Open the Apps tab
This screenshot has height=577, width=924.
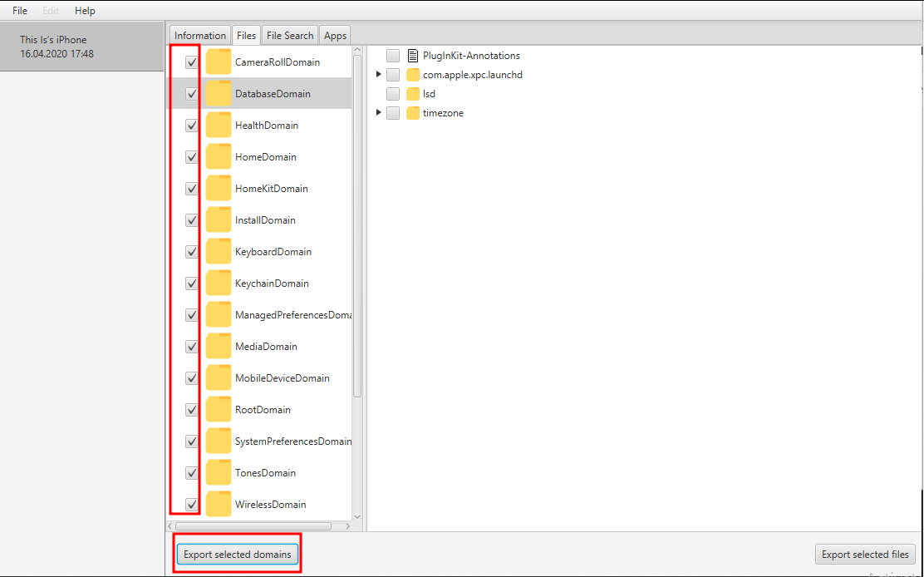pos(336,36)
